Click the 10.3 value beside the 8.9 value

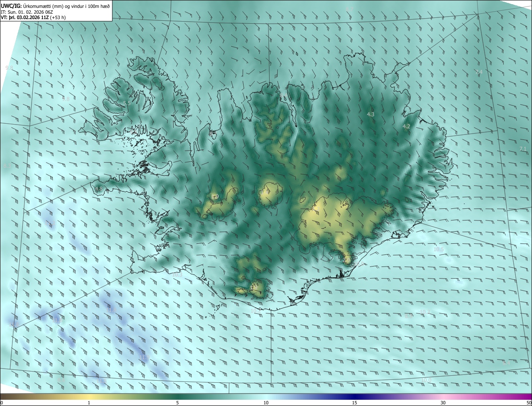(425, 312)
